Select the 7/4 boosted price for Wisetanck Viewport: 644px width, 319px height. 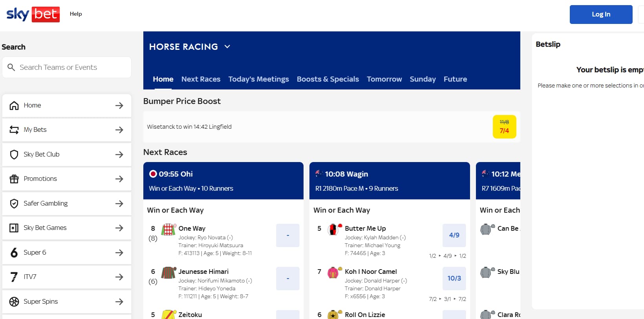505,127
